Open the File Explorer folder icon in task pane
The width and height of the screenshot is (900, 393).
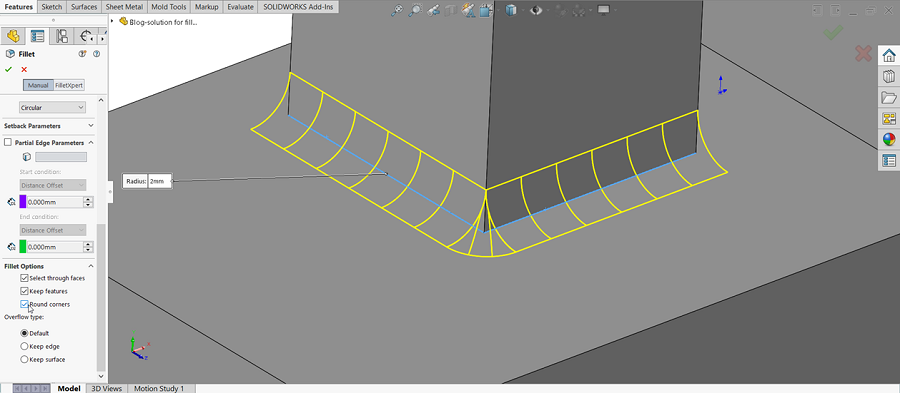(889, 97)
